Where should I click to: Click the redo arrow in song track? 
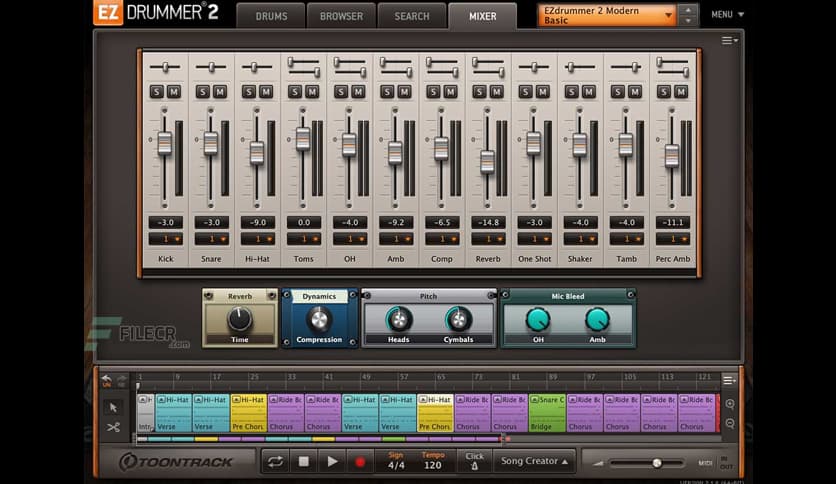[122, 380]
